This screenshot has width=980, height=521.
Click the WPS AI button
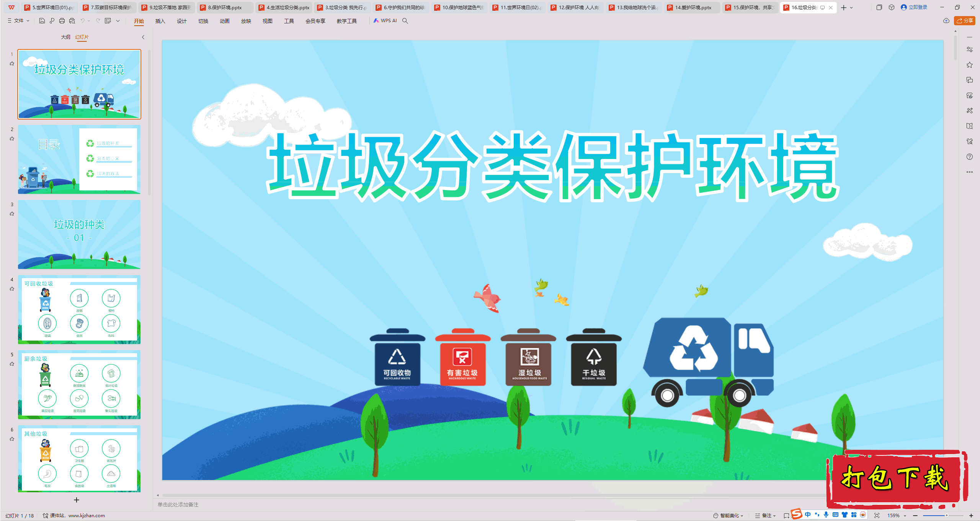click(x=385, y=21)
